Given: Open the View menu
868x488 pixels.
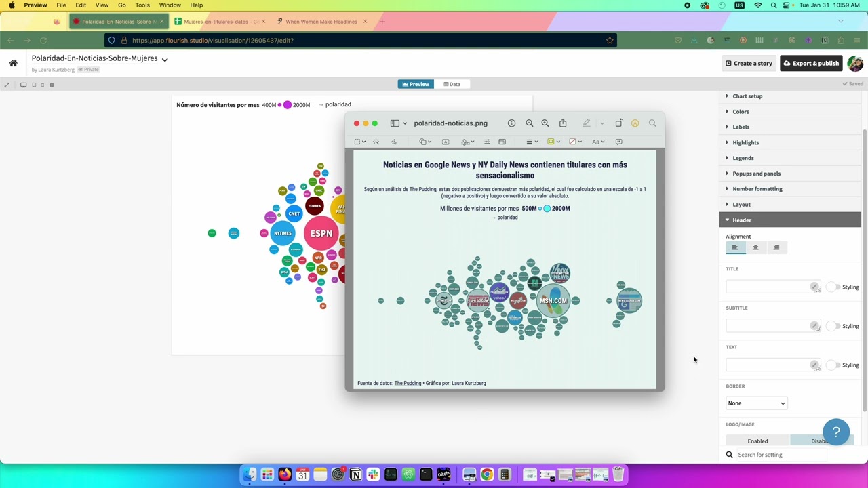Looking at the screenshot, I should (x=102, y=5).
